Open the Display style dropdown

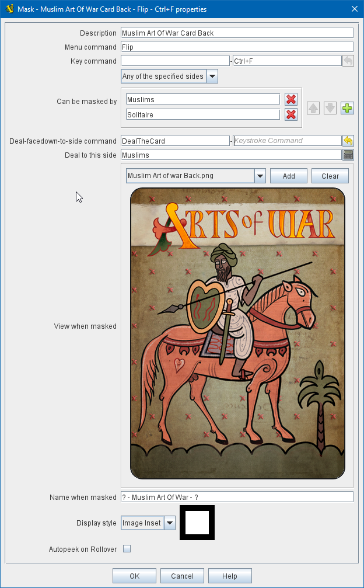(x=169, y=523)
